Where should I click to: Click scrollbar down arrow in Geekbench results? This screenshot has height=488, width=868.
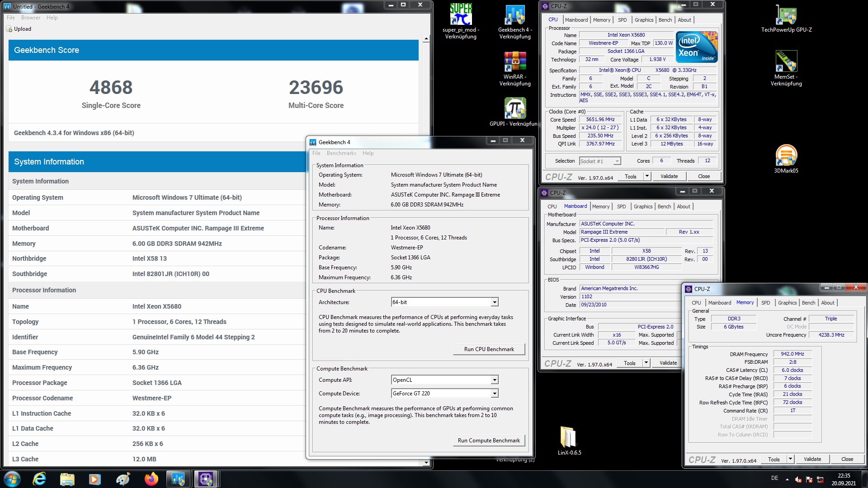pos(426,463)
